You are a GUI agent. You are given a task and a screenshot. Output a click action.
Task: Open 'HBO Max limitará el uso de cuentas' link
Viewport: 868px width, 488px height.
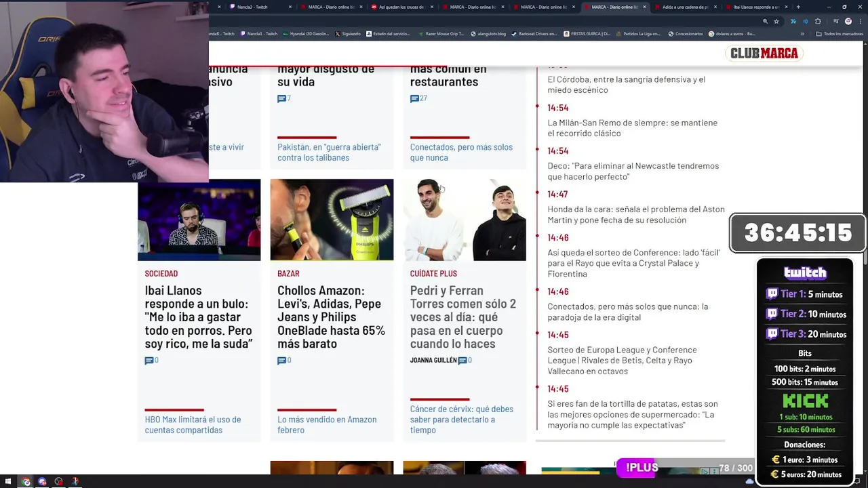193,424
